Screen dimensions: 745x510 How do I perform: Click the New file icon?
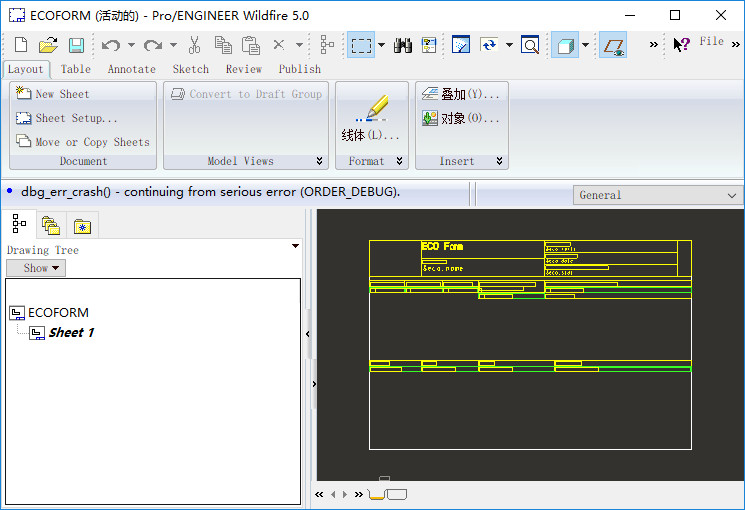21,45
